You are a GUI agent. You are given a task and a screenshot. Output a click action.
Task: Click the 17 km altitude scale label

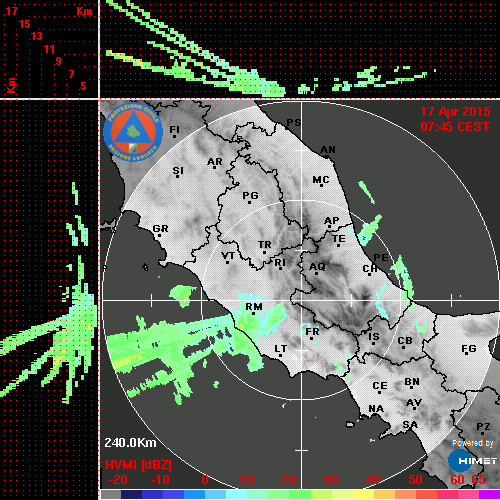coord(11,11)
